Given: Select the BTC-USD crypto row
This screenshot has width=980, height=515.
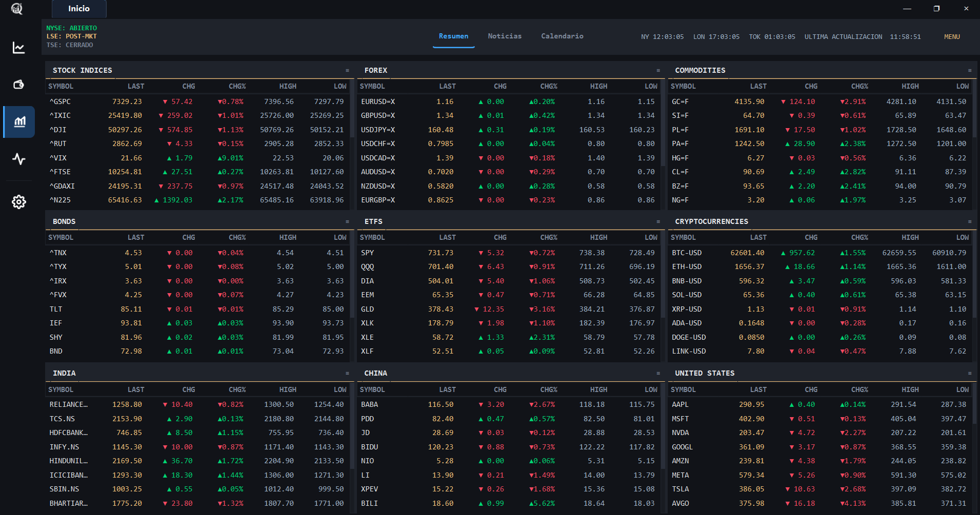Looking at the screenshot, I should coord(820,253).
